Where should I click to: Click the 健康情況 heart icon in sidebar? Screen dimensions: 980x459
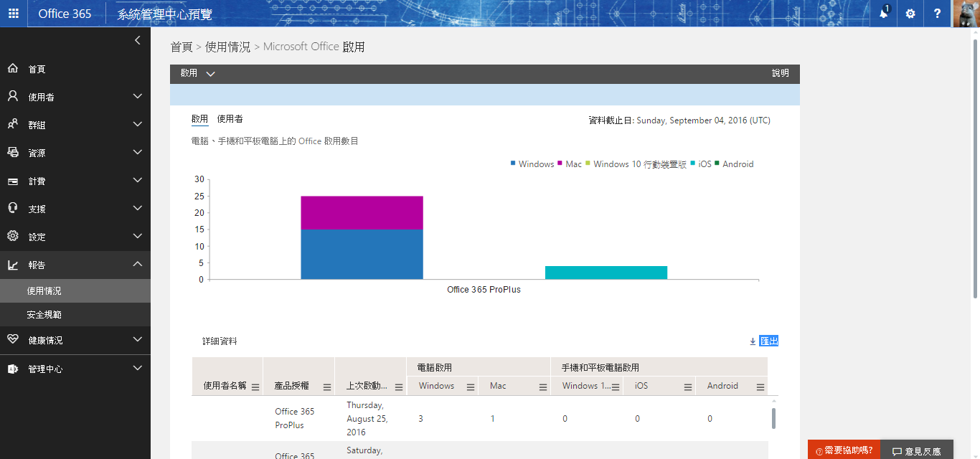click(13, 340)
